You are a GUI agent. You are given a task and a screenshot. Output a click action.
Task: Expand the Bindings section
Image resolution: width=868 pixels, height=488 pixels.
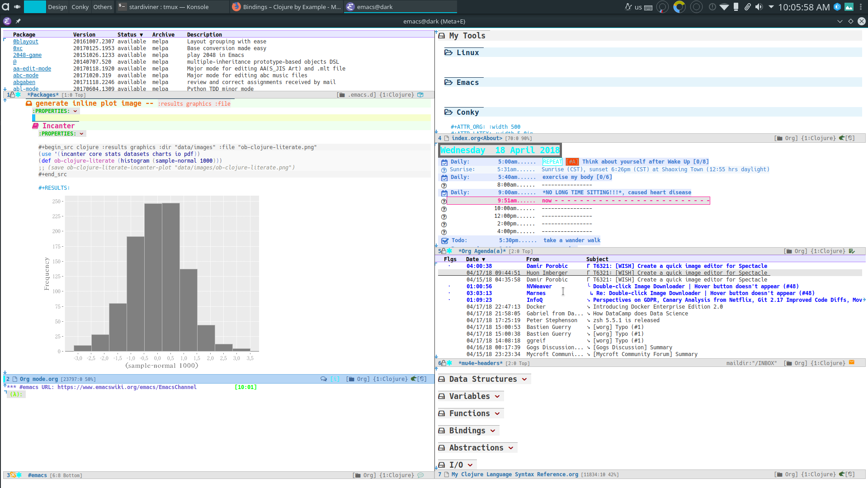[493, 431]
